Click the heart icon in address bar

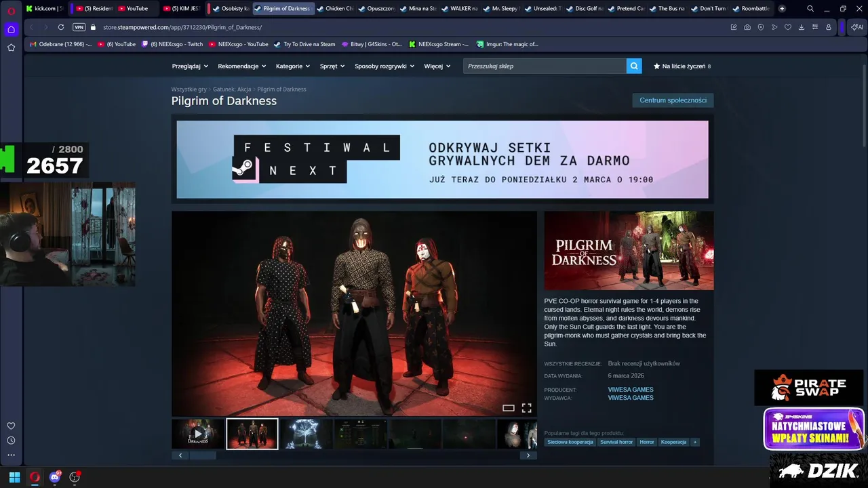coord(788,27)
